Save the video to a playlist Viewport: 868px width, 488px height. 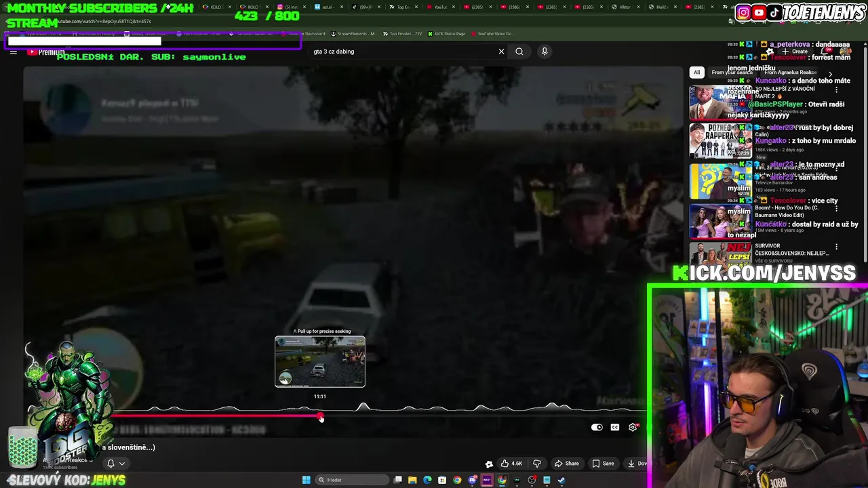coord(603,464)
